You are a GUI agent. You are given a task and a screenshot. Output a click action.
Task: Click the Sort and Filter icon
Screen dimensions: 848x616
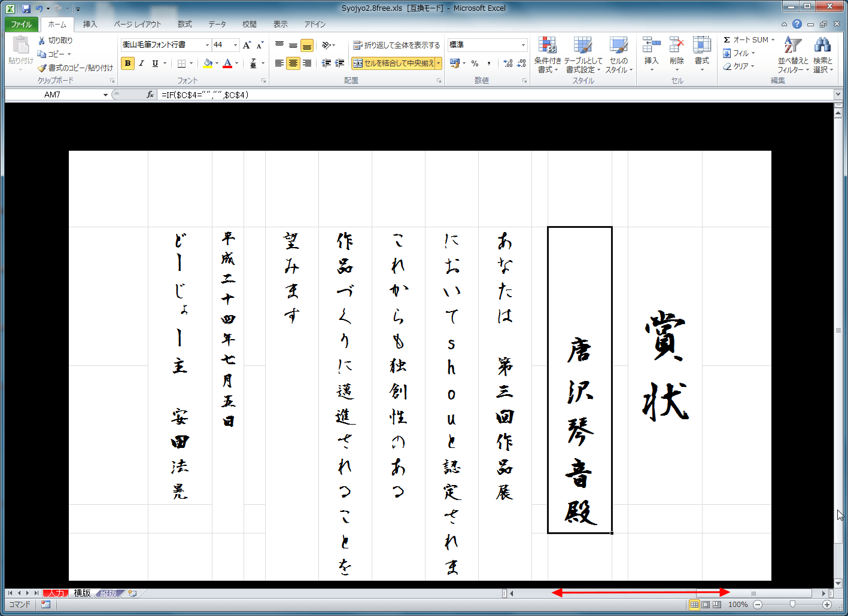click(x=792, y=45)
